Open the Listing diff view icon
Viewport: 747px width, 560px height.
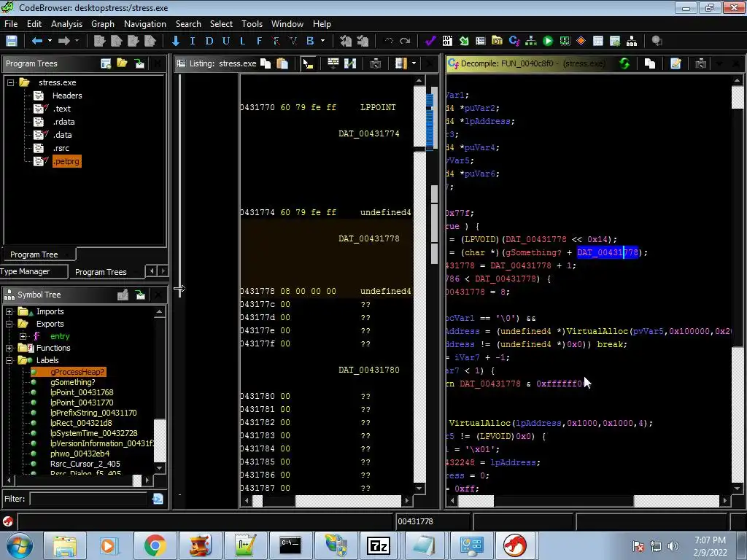coord(350,63)
